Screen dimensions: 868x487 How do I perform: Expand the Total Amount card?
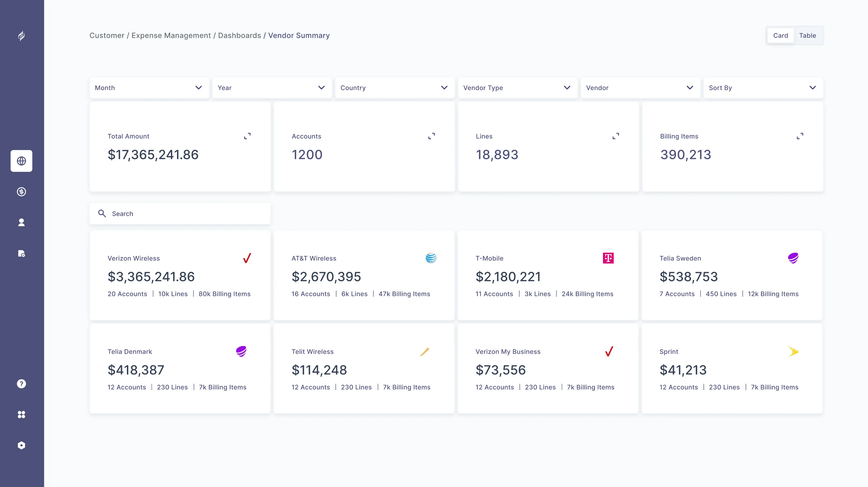[247, 136]
